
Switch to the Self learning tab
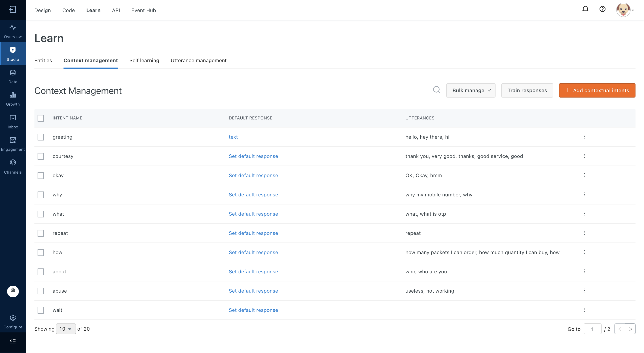click(144, 61)
